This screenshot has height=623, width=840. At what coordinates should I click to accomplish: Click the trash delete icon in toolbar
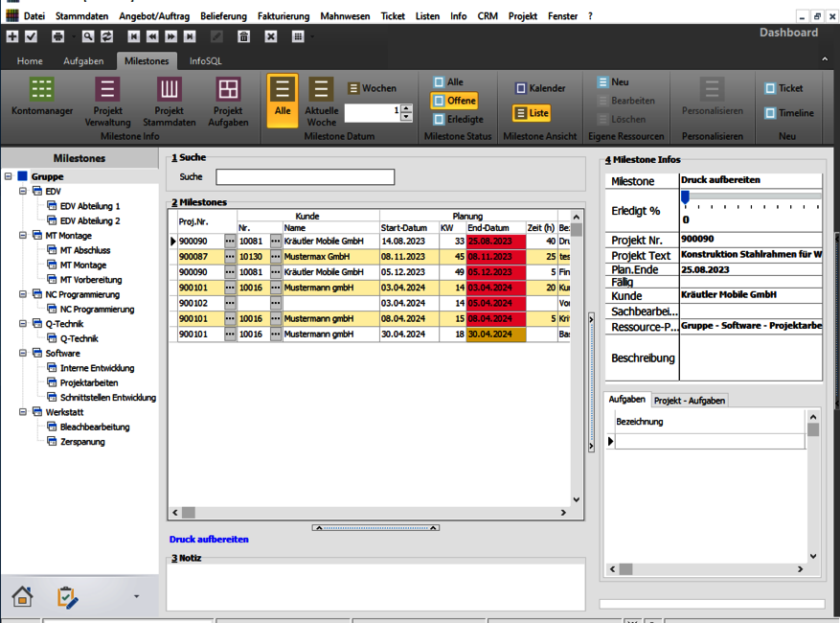[x=244, y=36]
